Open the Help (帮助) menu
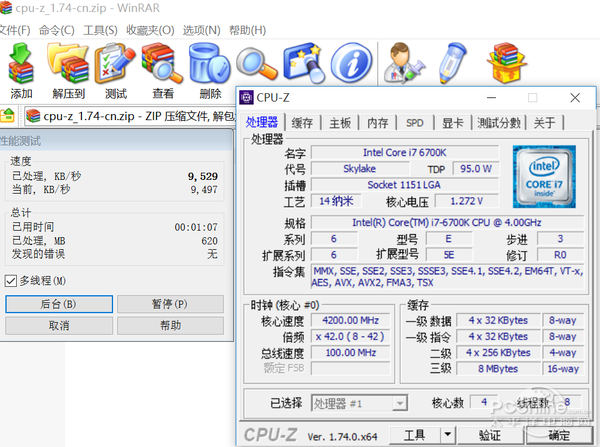This screenshot has height=447, width=600. tap(248, 30)
